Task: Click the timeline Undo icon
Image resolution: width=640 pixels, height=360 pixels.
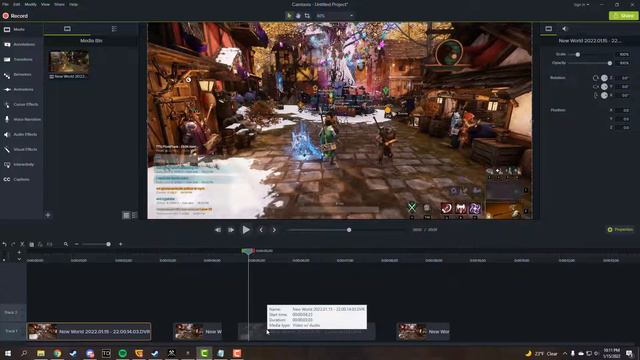Action: pos(4,244)
